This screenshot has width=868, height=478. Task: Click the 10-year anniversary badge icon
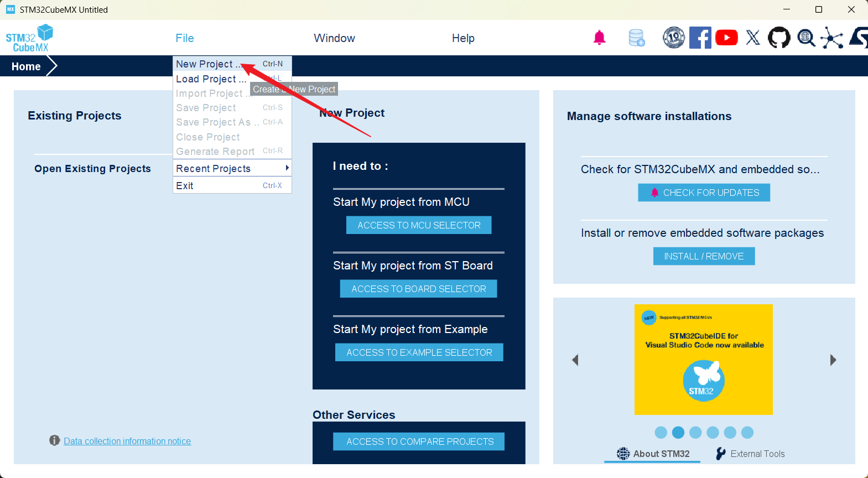(673, 38)
